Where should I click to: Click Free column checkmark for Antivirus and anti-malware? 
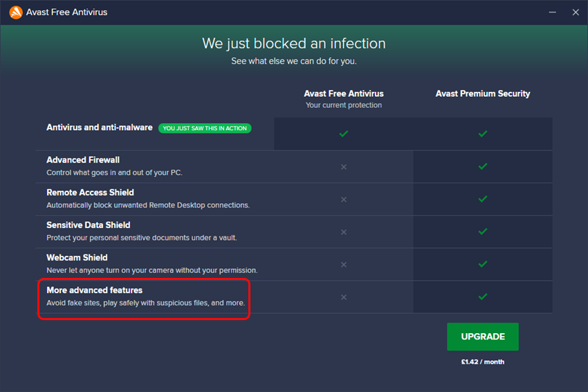pos(344,133)
